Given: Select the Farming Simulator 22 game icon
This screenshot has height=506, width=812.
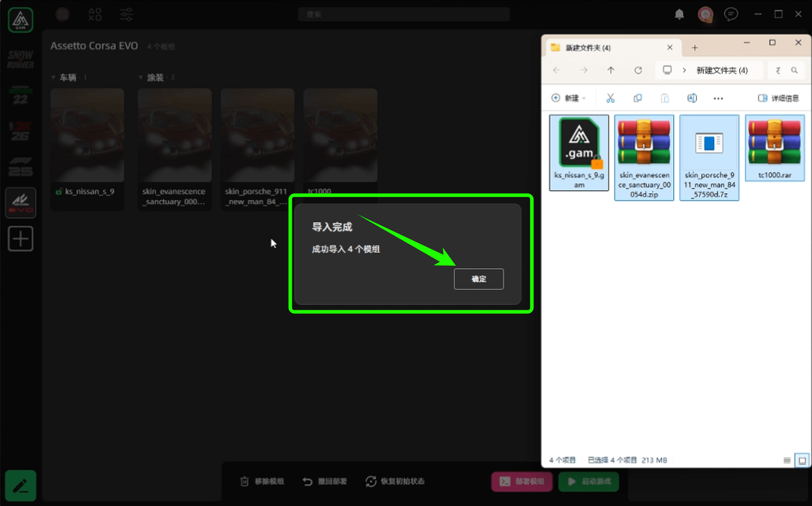Looking at the screenshot, I should coord(20,95).
